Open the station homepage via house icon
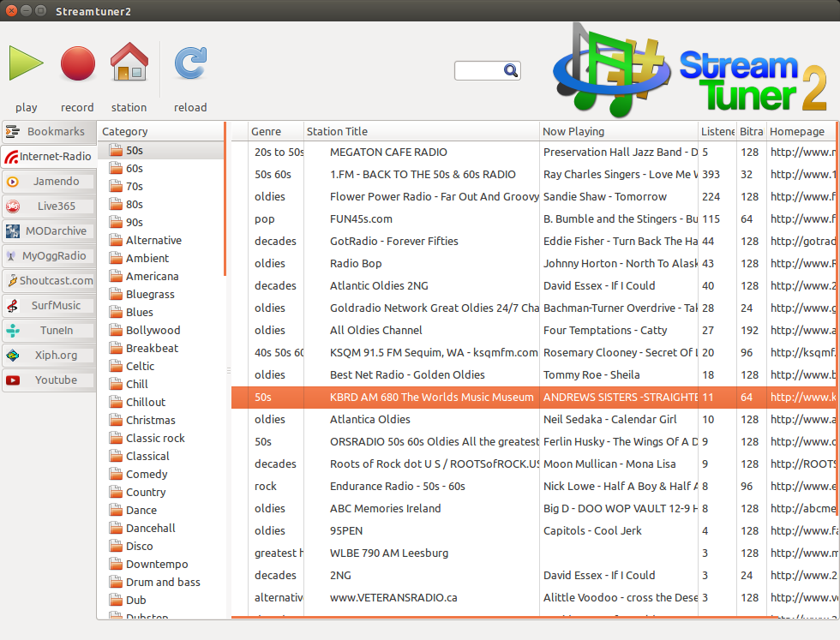The height and width of the screenshot is (640, 840). [129, 64]
